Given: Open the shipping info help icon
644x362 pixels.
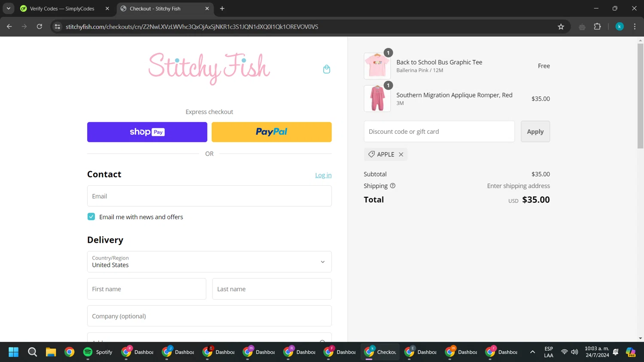Looking at the screenshot, I should pyautogui.click(x=392, y=186).
